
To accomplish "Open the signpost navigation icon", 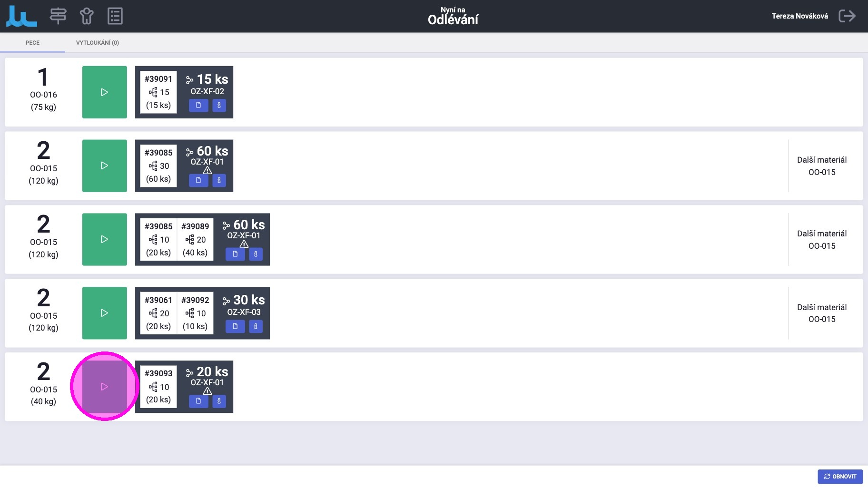I will (x=58, y=16).
